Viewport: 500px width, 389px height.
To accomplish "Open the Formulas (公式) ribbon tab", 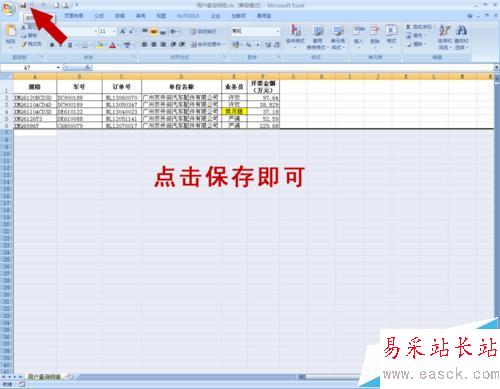I will pyautogui.click(x=99, y=16).
